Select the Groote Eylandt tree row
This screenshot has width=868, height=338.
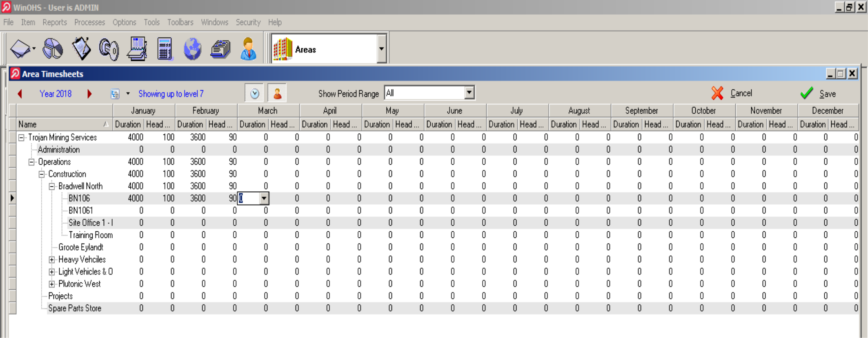81,247
